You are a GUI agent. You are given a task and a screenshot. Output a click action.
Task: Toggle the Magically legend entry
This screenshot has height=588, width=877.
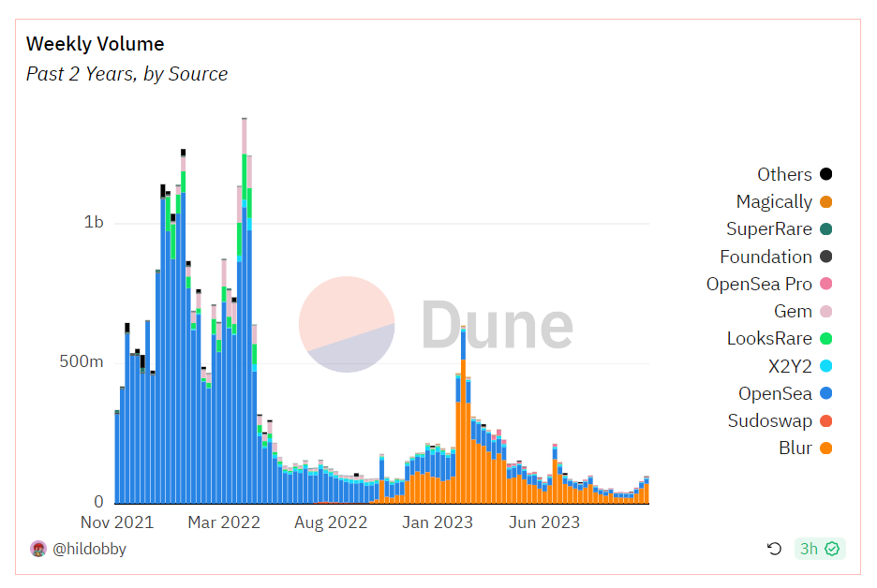tap(784, 202)
